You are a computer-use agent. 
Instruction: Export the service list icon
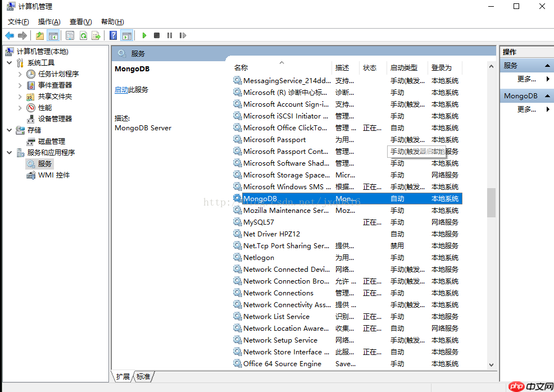pyautogui.click(x=97, y=35)
